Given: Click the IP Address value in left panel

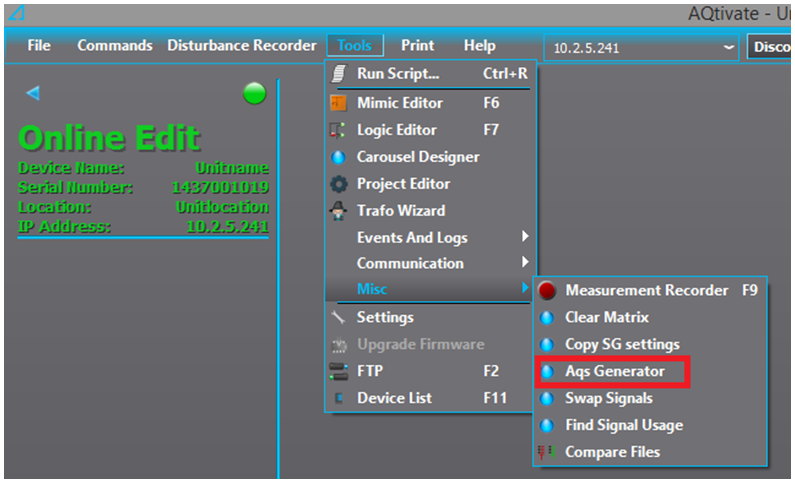Looking at the screenshot, I should pos(227,227).
